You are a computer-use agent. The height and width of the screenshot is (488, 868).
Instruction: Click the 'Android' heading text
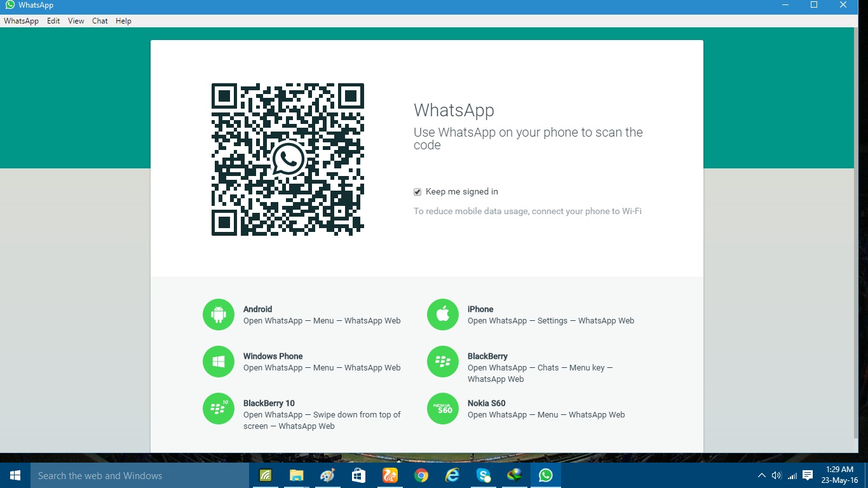point(257,309)
